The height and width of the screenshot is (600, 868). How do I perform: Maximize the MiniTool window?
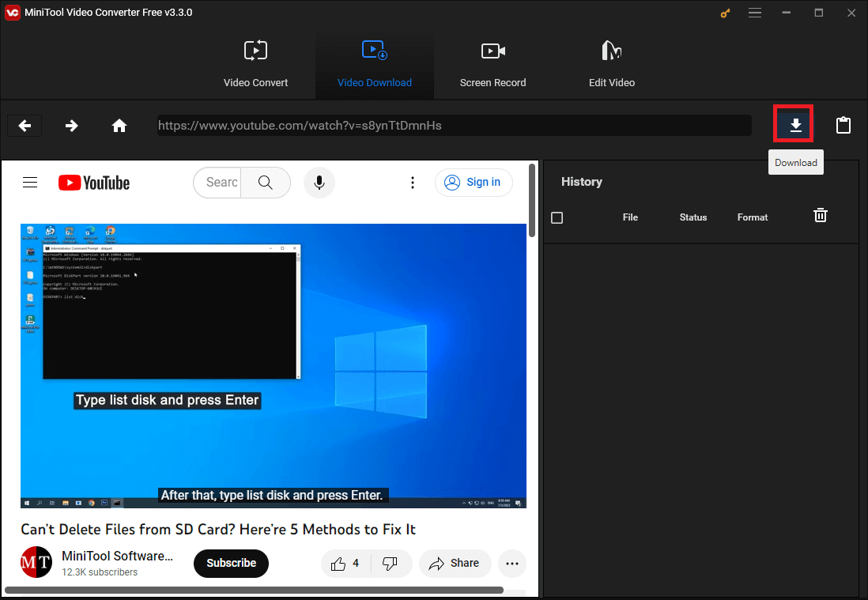pyautogui.click(x=819, y=12)
